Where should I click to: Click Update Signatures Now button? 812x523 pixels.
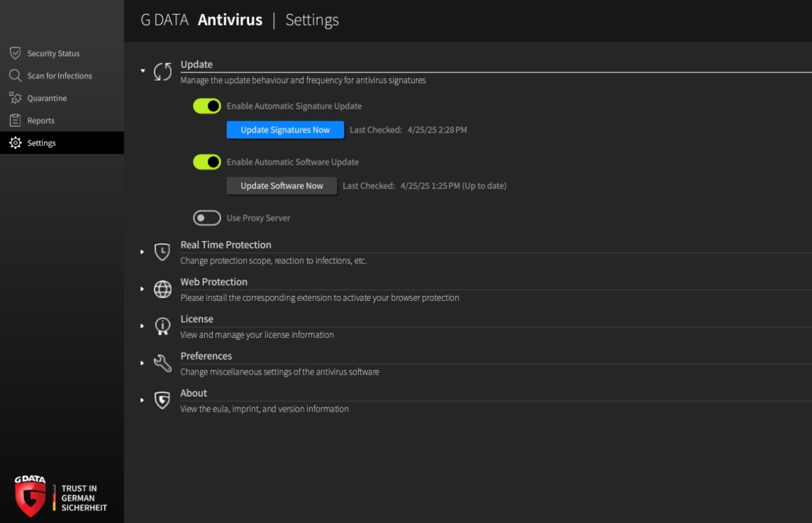tap(285, 130)
